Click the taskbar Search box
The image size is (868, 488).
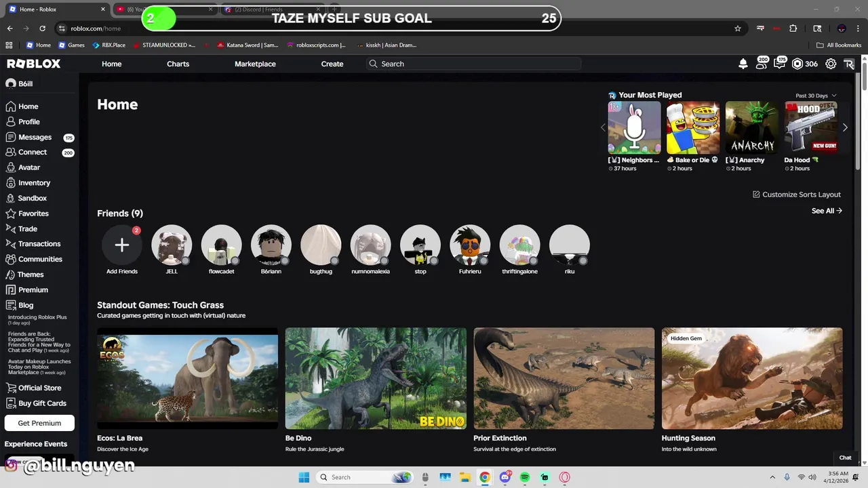(x=365, y=477)
